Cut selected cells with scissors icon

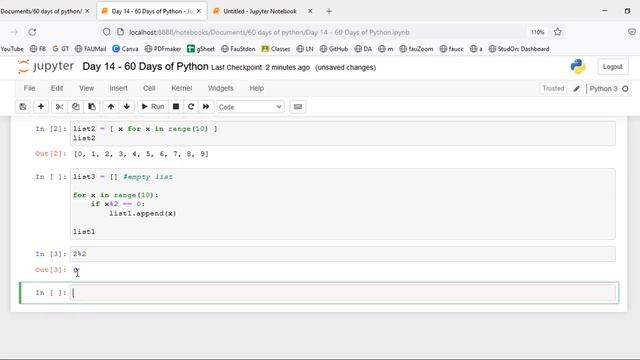pos(59,107)
